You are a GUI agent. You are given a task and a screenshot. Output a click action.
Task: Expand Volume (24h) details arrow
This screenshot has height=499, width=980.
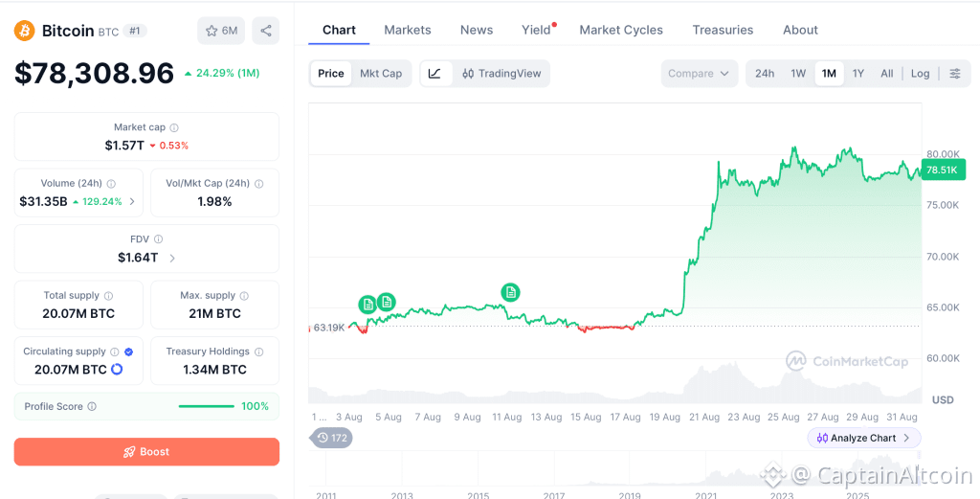pyautogui.click(x=132, y=201)
